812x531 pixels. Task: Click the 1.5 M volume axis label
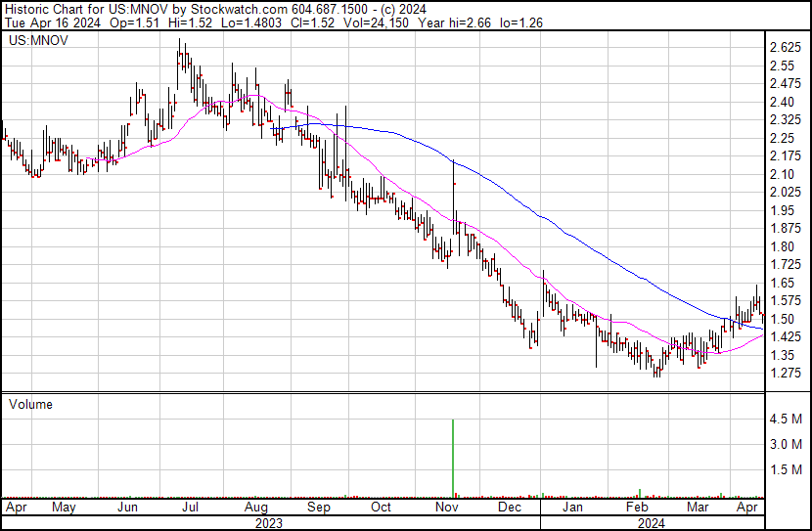(786, 469)
